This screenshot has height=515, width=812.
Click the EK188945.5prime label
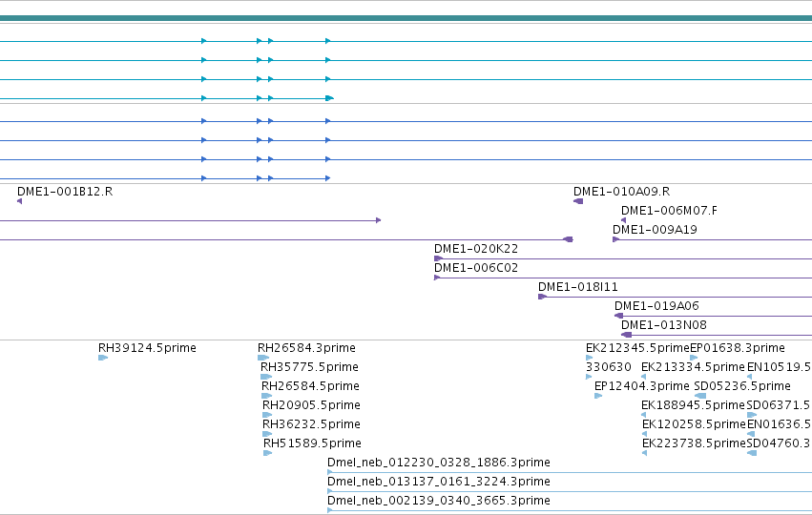pos(693,405)
